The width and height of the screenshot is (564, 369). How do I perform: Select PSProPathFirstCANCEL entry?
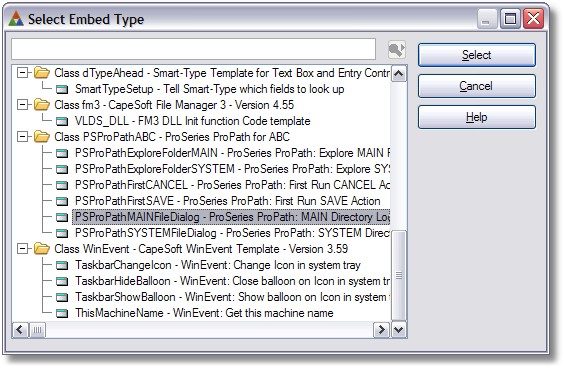(x=232, y=185)
